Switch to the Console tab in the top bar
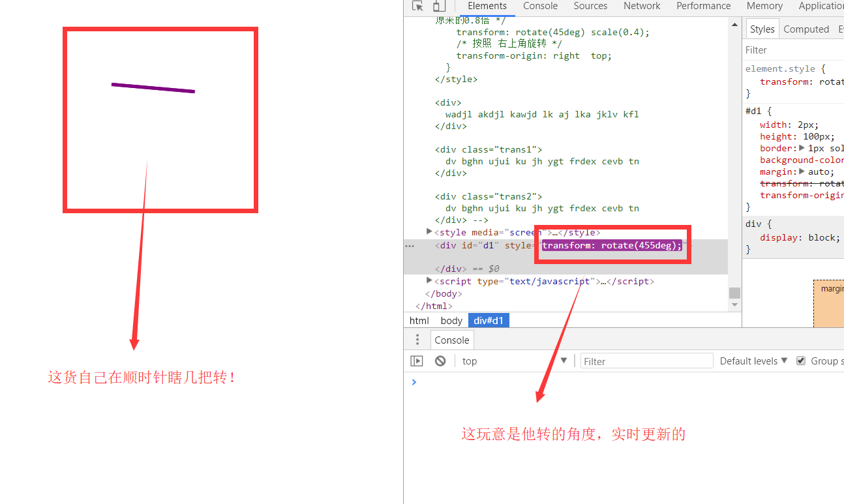The height and width of the screenshot is (504, 844). [x=540, y=6]
